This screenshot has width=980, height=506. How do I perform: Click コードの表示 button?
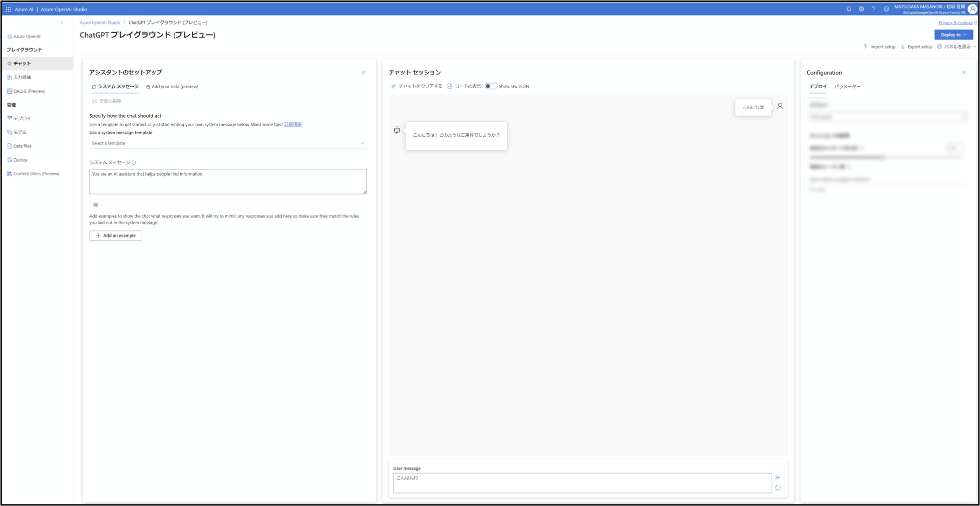464,86
